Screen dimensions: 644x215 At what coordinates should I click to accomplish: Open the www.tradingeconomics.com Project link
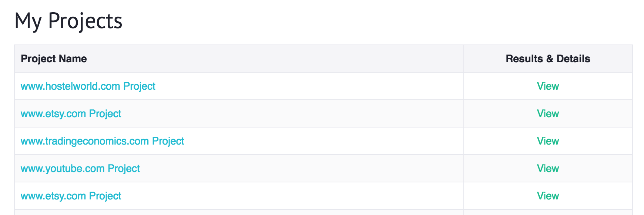coord(102,141)
